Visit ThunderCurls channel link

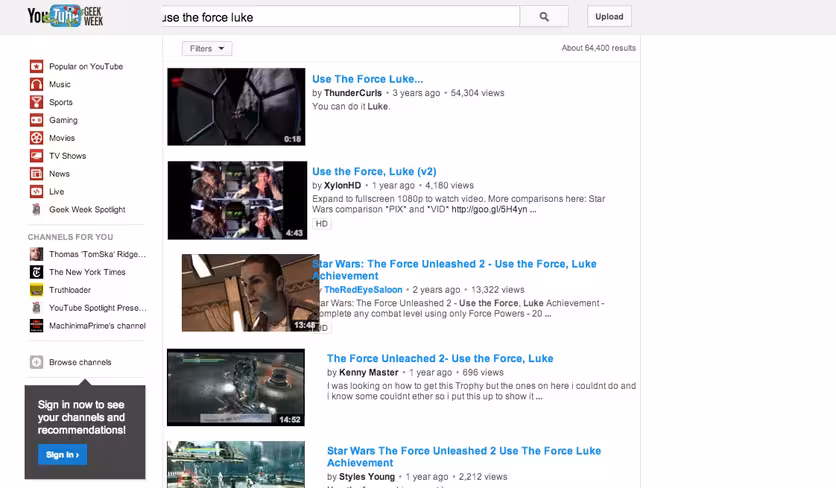(353, 93)
